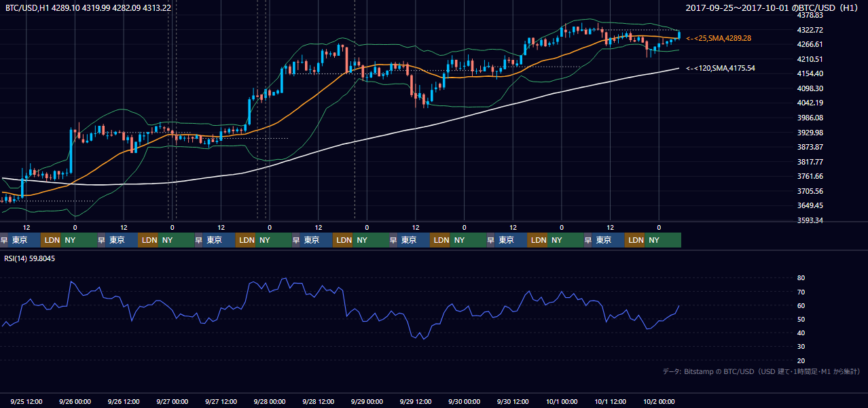
Task: Select the 9/28 00:00 time label
Action: tap(270, 401)
